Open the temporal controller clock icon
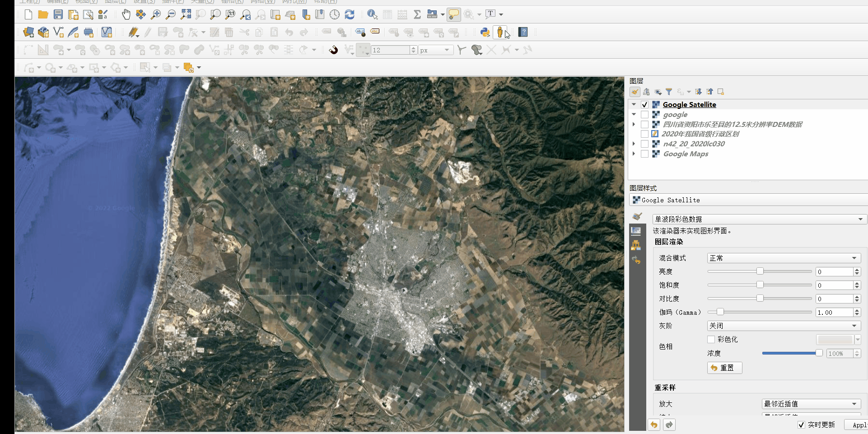The image size is (868, 434). click(x=335, y=14)
